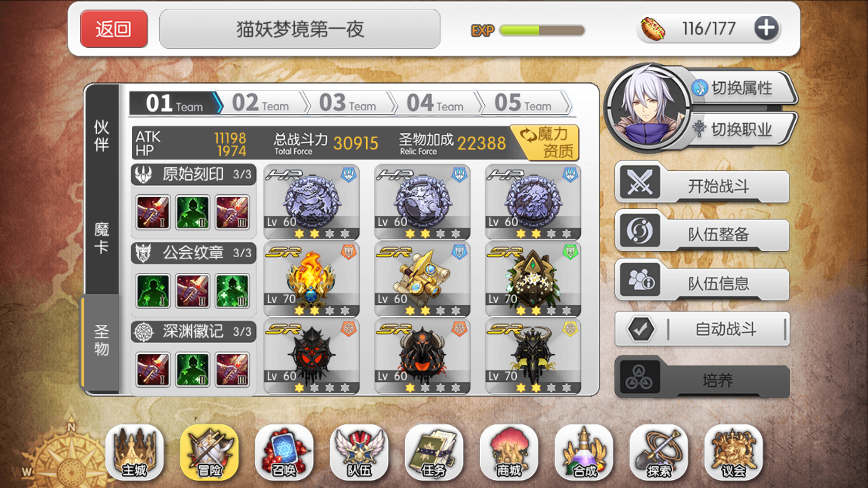Viewport: 868px width, 488px height.
Task: Open the 召唤 summon icon
Action: coord(284,453)
